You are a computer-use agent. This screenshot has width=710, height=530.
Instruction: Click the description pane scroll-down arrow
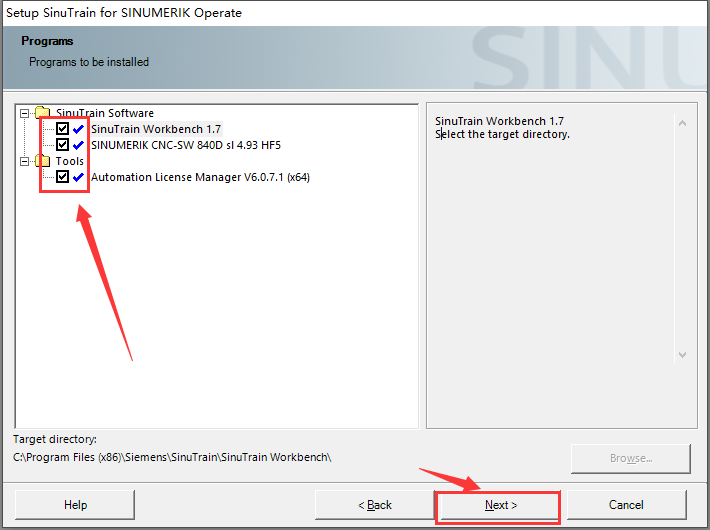(682, 355)
